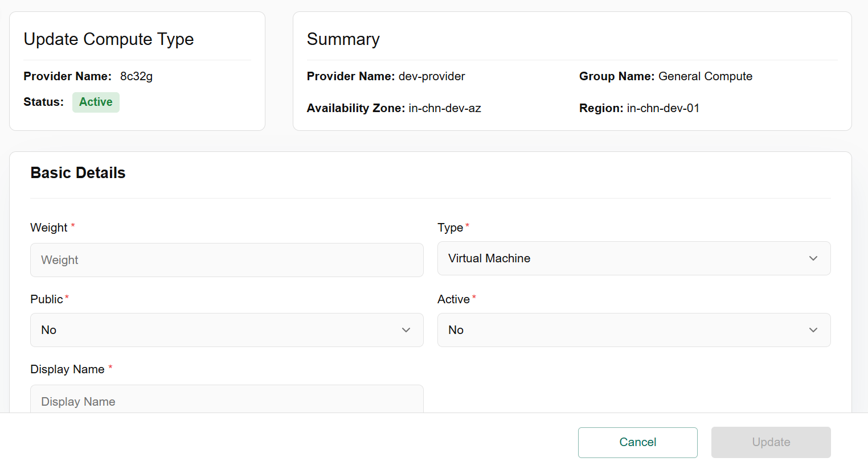The width and height of the screenshot is (868, 466).
Task: Click the Display Name field label
Action: [67, 369]
